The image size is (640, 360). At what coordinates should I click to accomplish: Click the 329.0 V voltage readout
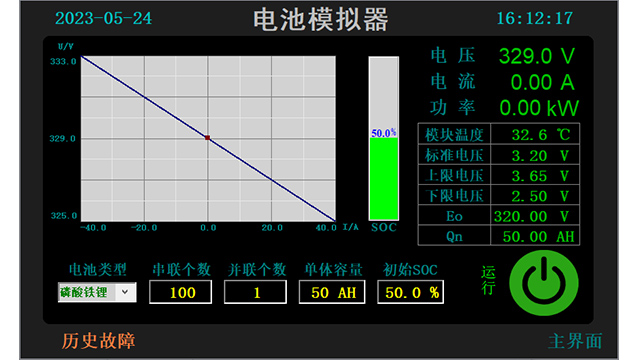[537, 56]
